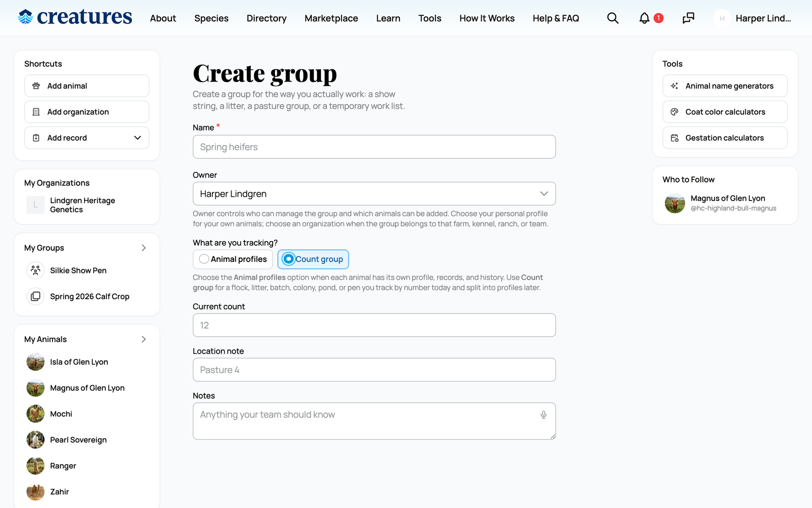Open Mochi animal name link
The height and width of the screenshot is (508, 812).
61,414
